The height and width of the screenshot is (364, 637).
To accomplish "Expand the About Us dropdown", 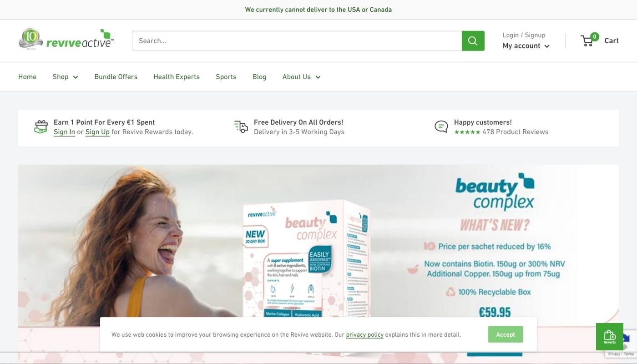I will coord(302,77).
